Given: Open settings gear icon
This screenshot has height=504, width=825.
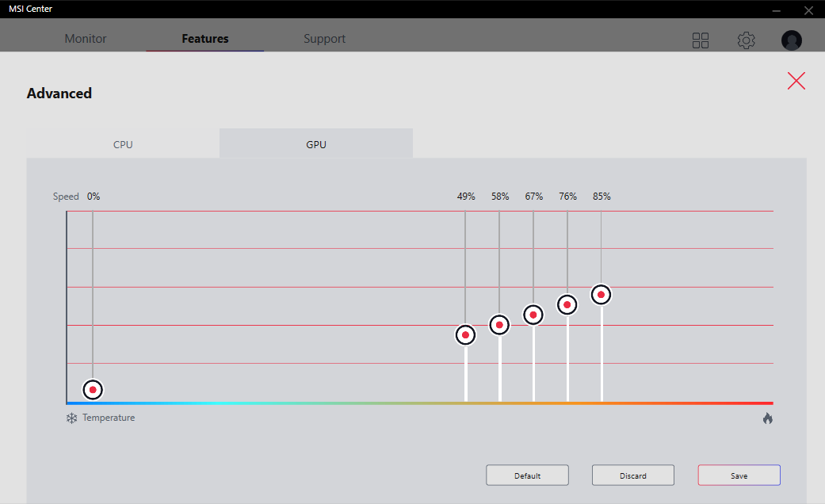Looking at the screenshot, I should click(746, 40).
